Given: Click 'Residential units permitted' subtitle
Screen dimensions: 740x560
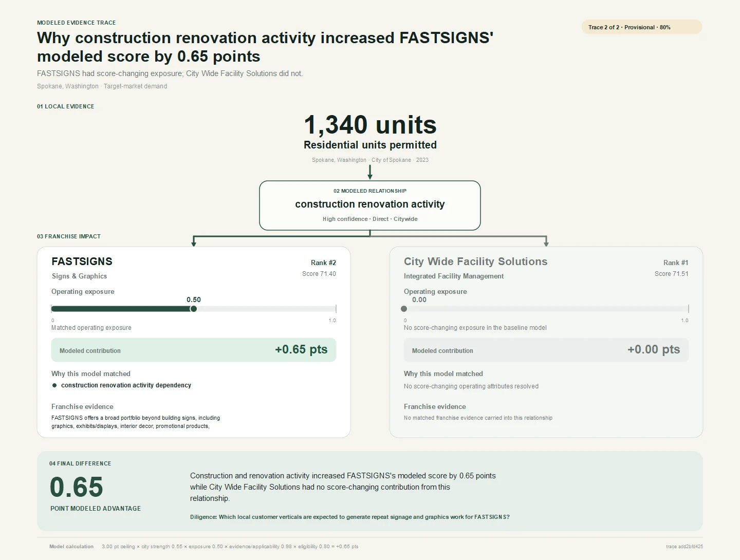Looking at the screenshot, I should [370, 145].
